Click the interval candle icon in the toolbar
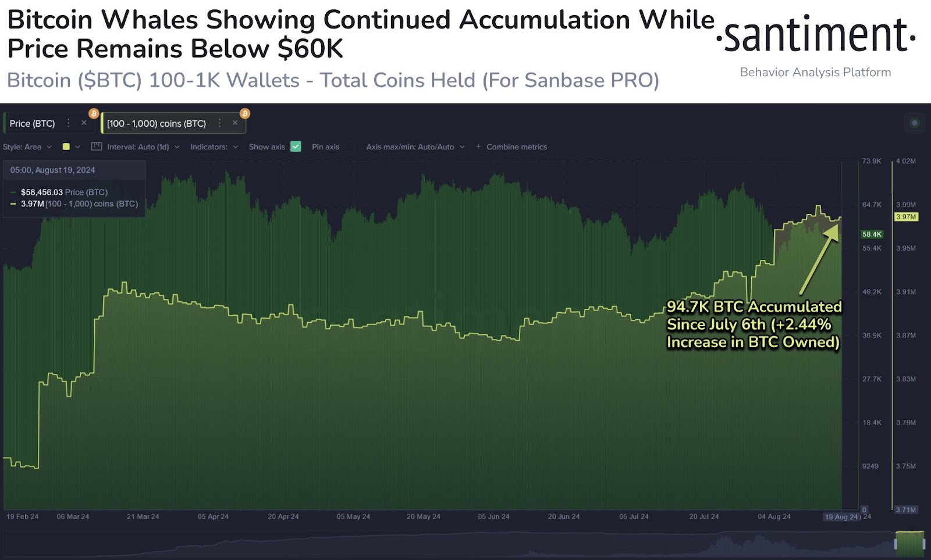The width and height of the screenshot is (931, 560). 97,147
